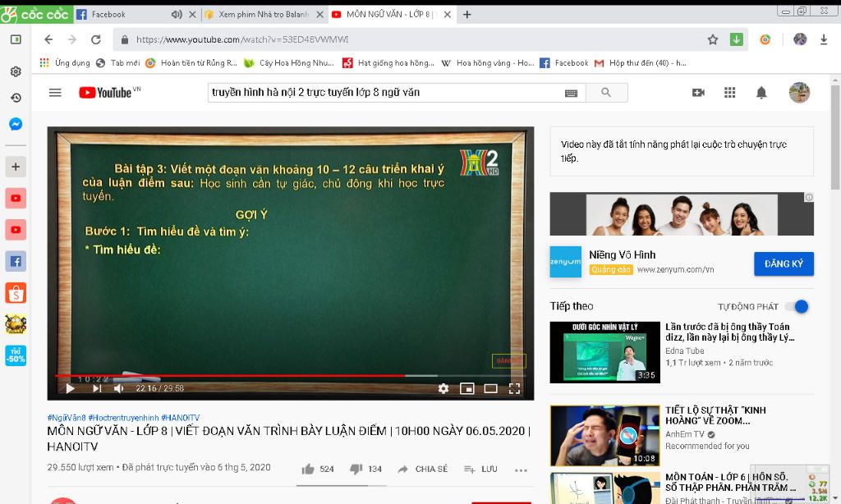Open Ứng dụng apps bookmark
Screen dimensions: 841x504
tap(65, 62)
